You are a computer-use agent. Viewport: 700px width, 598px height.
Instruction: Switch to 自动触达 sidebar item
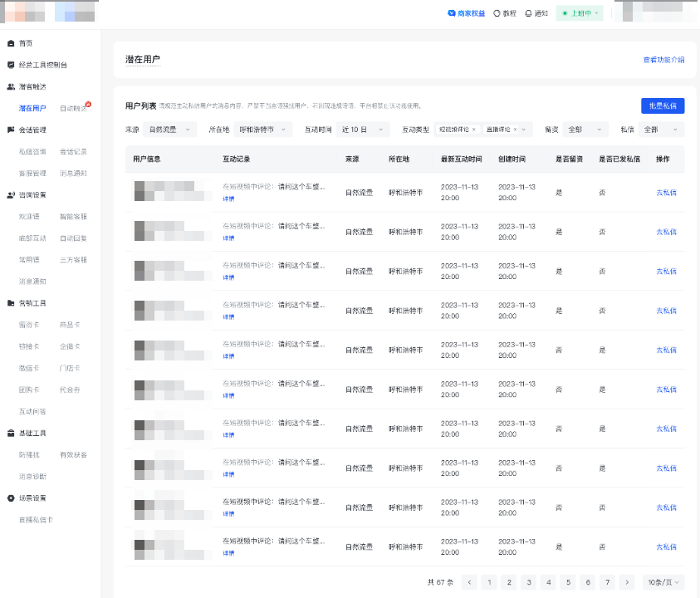(73, 108)
